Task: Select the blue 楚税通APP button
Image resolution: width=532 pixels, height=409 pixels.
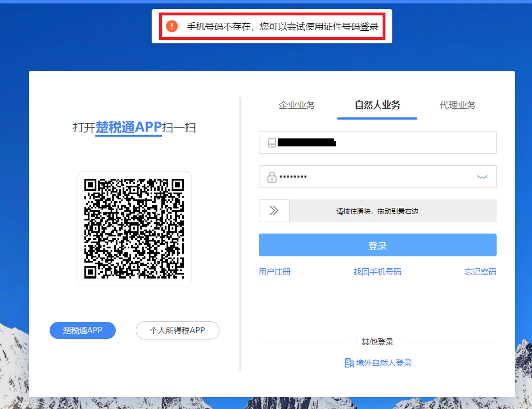Action: (x=83, y=330)
